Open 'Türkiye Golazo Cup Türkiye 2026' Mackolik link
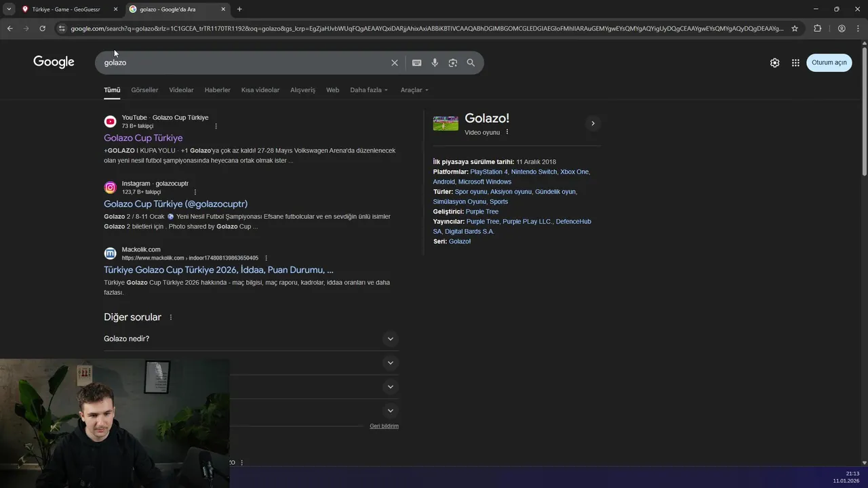 tap(218, 270)
